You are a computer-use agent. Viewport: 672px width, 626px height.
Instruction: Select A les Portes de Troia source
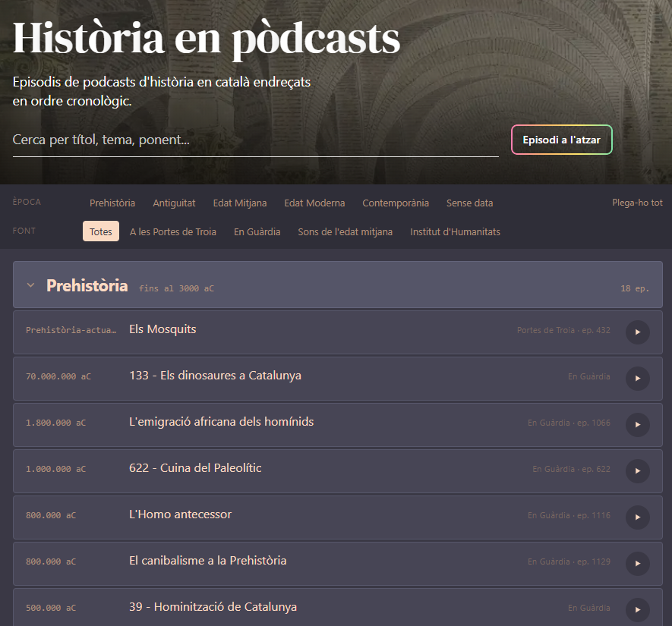click(172, 231)
